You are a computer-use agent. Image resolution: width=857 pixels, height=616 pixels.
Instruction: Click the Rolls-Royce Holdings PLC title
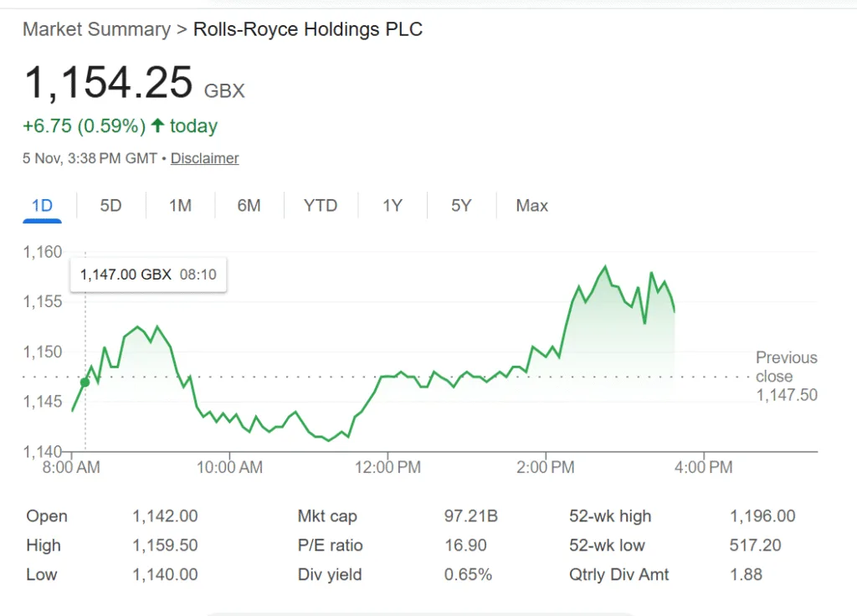pos(308,29)
